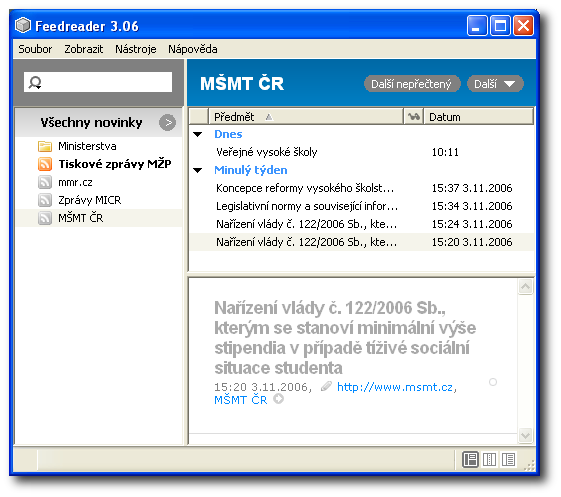This screenshot has height=497, width=561.
Task: Select the Zprávy MICR feed
Action: click(x=89, y=200)
